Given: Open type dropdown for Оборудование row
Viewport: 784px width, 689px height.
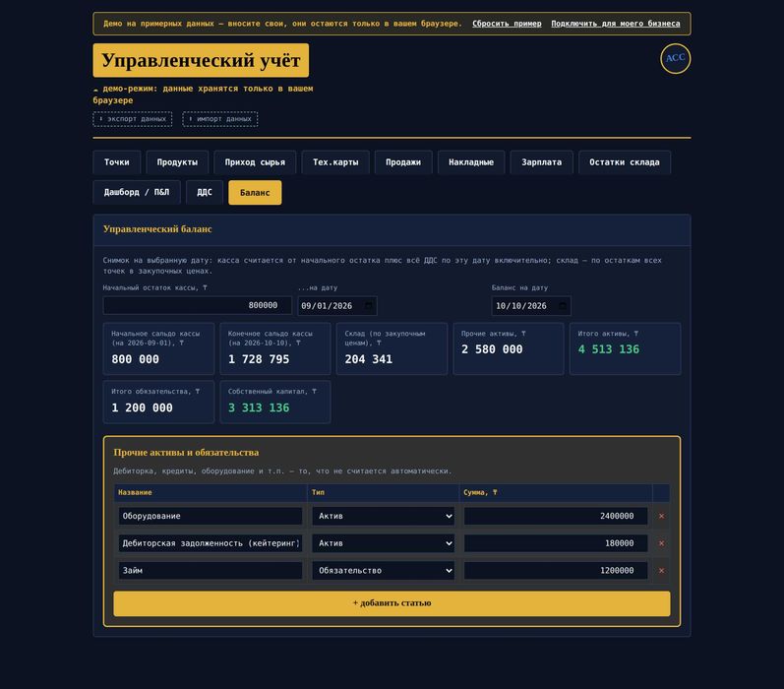Looking at the screenshot, I should [383, 516].
